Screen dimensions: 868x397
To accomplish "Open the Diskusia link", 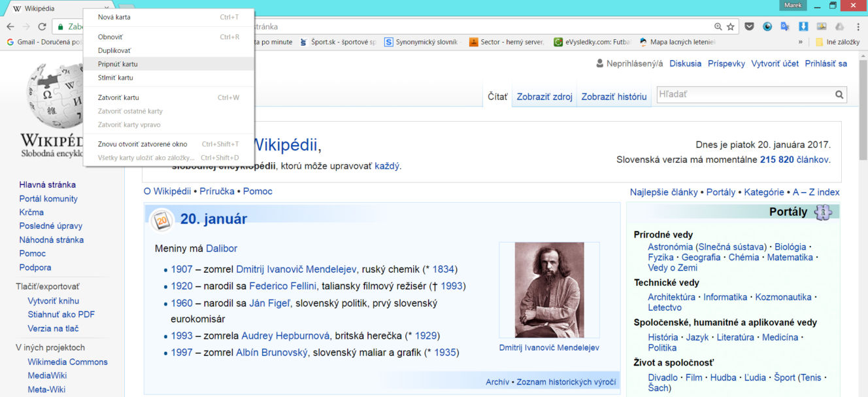I will point(686,63).
